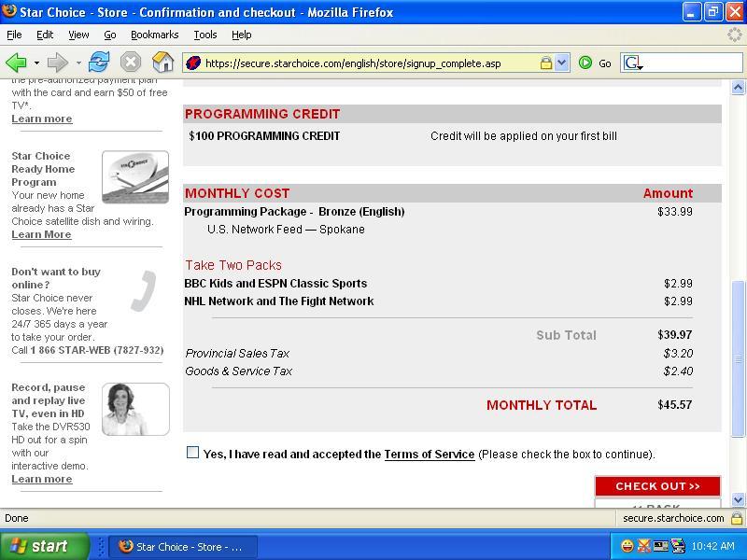This screenshot has height=560, width=747.
Task: Open the Tools menu
Action: coord(205,35)
